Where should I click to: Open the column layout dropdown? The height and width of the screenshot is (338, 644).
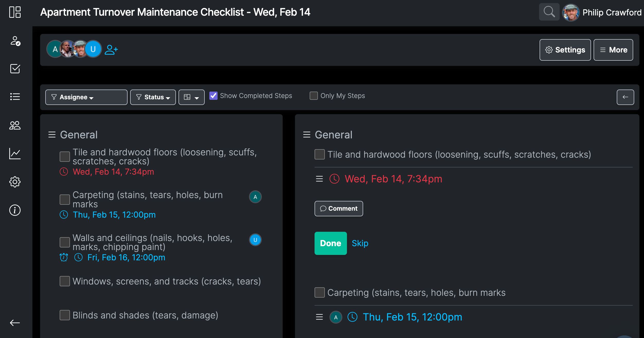pyautogui.click(x=191, y=97)
